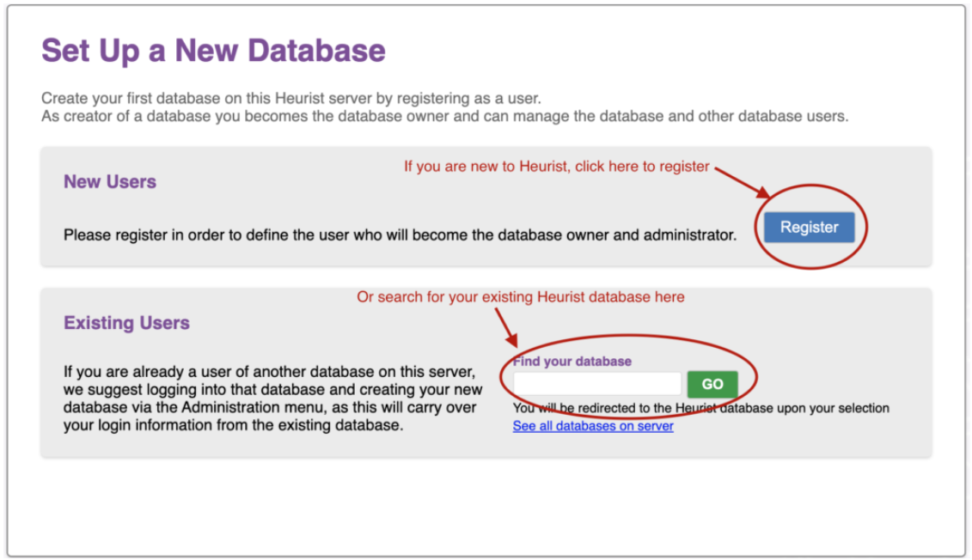This screenshot has height=560, width=972.
Task: Click 'your login information from the existing database' line
Action: click(233, 425)
